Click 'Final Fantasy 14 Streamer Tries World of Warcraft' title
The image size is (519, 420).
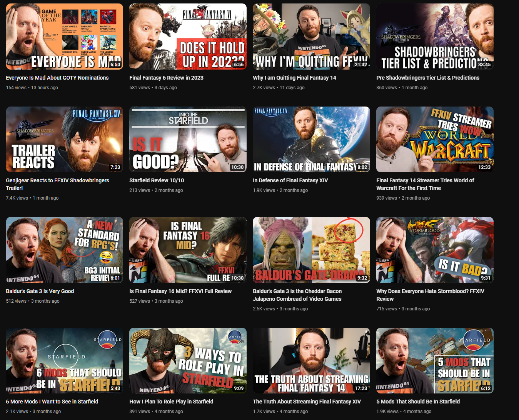tap(425, 184)
